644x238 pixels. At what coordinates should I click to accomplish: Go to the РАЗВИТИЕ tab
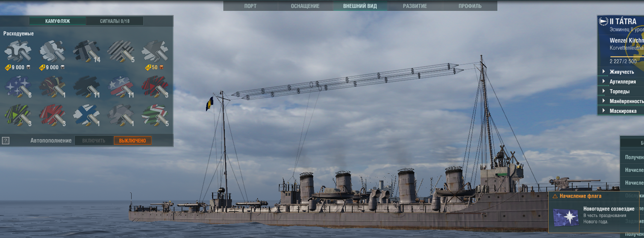(415, 6)
